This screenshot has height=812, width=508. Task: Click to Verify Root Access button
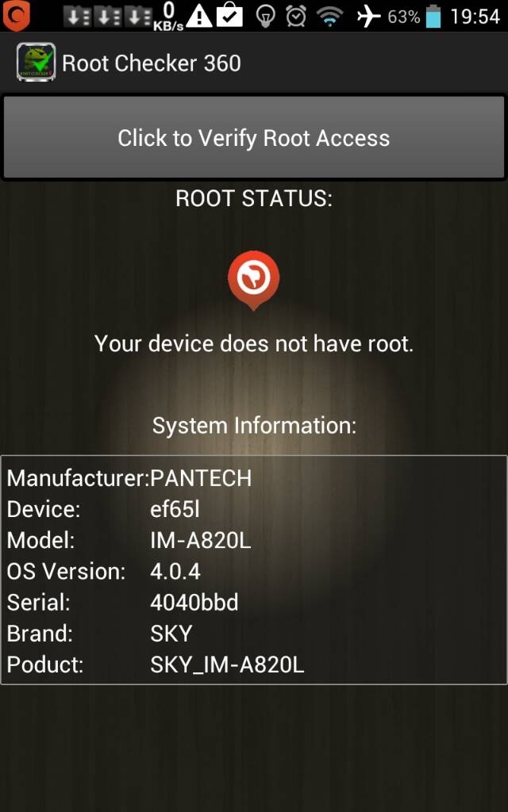pyautogui.click(x=254, y=137)
